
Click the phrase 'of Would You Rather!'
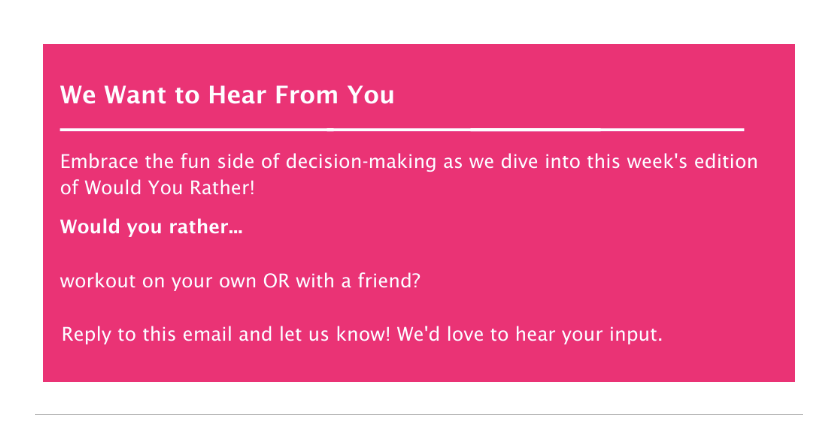tap(158, 188)
